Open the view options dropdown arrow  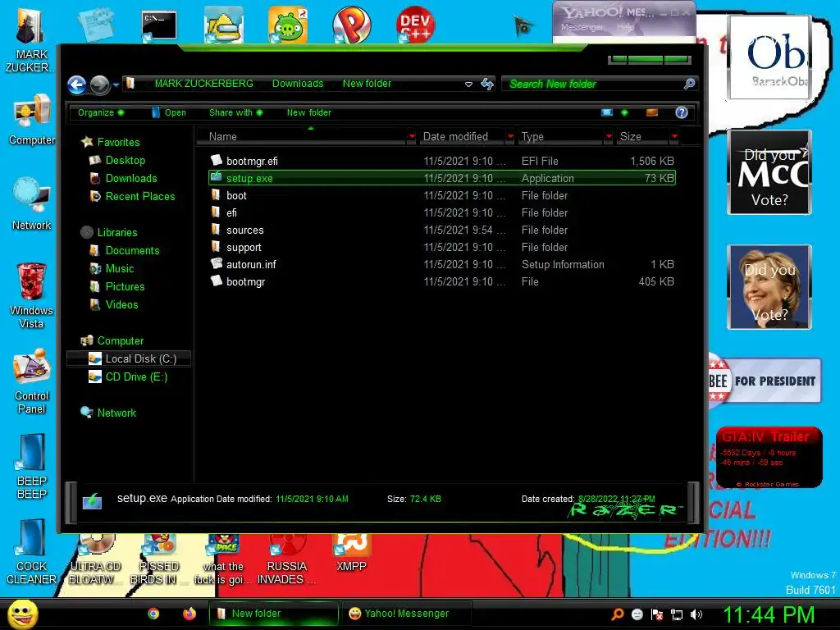(624, 112)
